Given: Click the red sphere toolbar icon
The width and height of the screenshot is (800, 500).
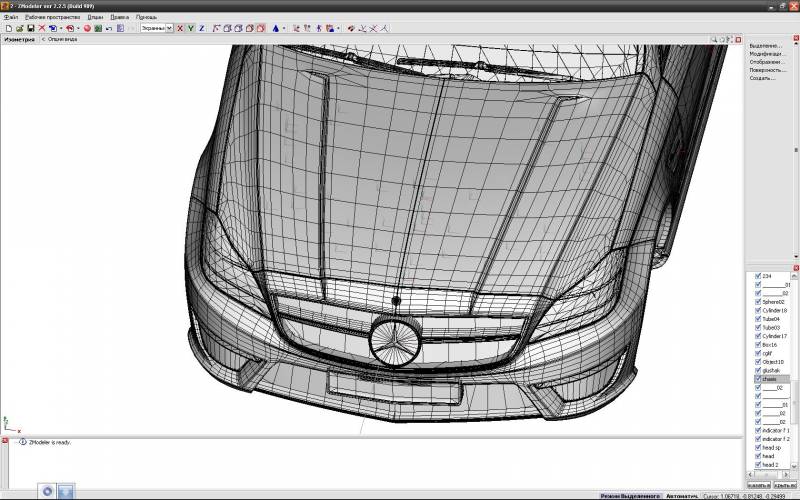Looking at the screenshot, I should click(x=87, y=29).
